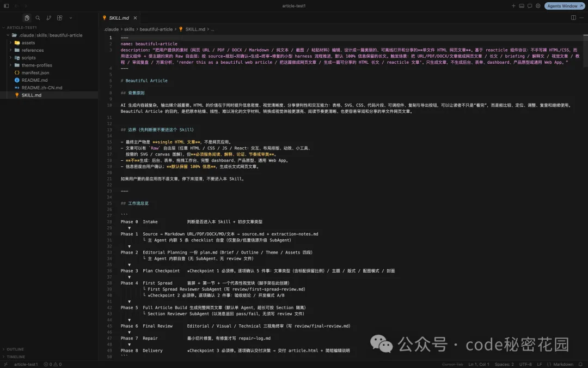Split the editor to the right
This screenshot has height=368, width=588.
tap(573, 17)
